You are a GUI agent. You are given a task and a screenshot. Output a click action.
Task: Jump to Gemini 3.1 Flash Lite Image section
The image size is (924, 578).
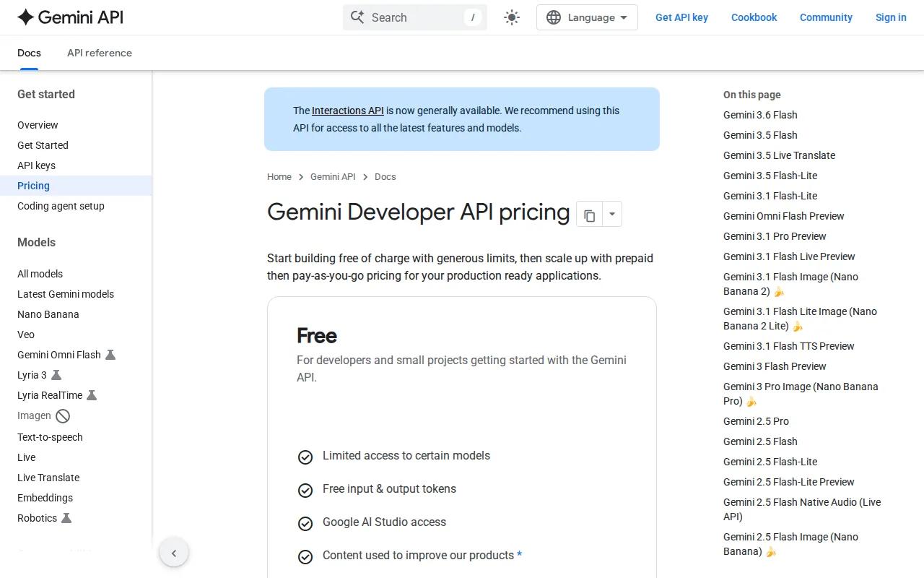click(x=800, y=319)
